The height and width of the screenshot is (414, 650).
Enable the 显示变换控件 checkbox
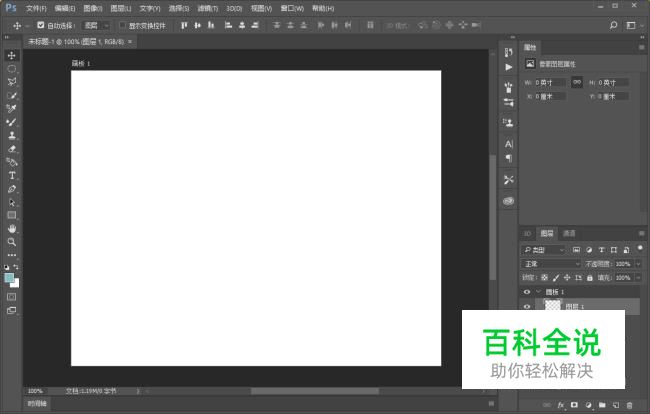[x=122, y=25]
